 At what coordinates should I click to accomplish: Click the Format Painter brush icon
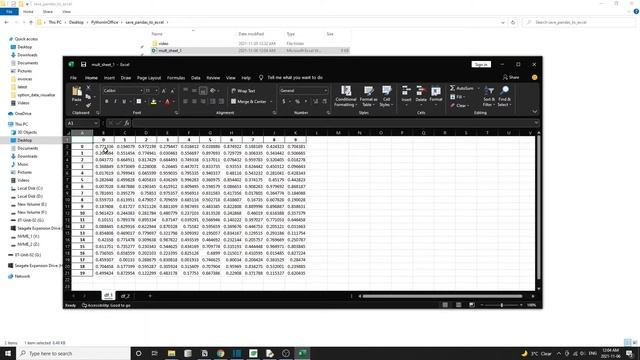point(88,105)
